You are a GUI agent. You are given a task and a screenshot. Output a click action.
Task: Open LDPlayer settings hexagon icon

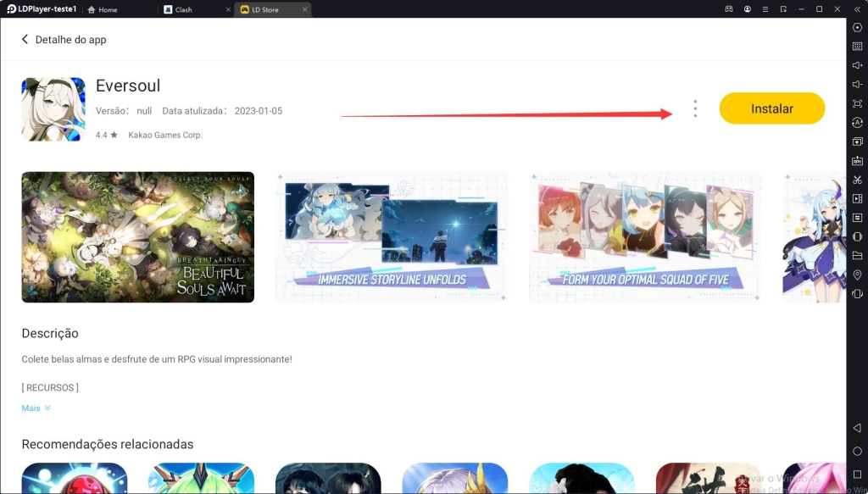pyautogui.click(x=857, y=28)
